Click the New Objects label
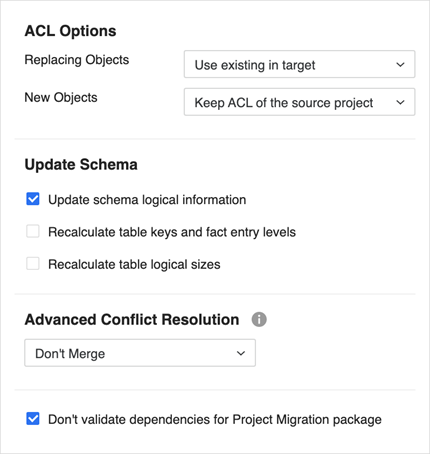Image resolution: width=430 pixels, height=454 pixels. [x=61, y=97]
